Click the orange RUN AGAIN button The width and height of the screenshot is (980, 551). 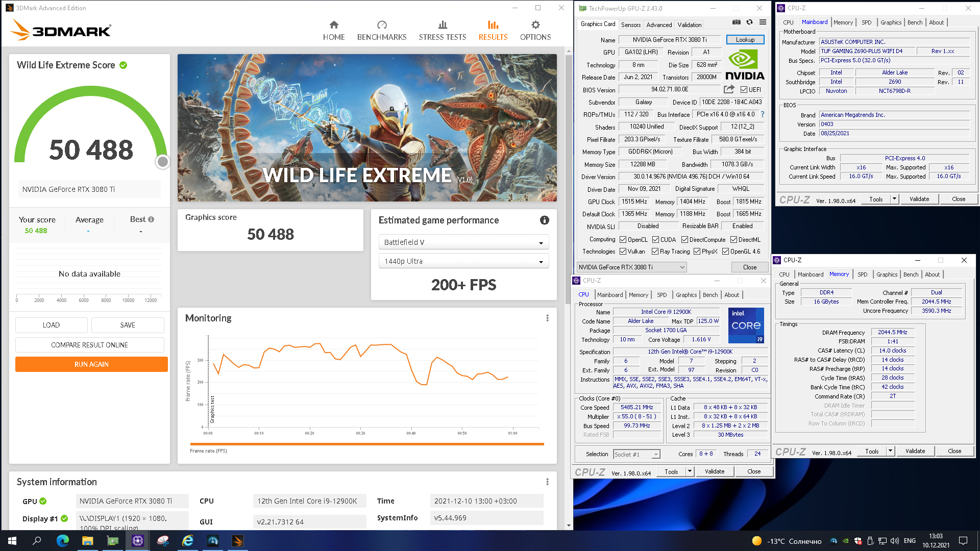[x=91, y=364]
